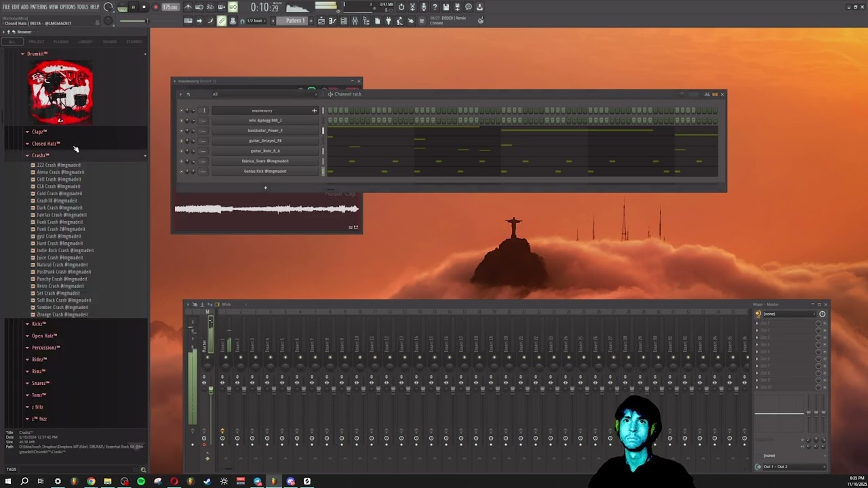Open the mixer view from toolbar

pos(354,21)
